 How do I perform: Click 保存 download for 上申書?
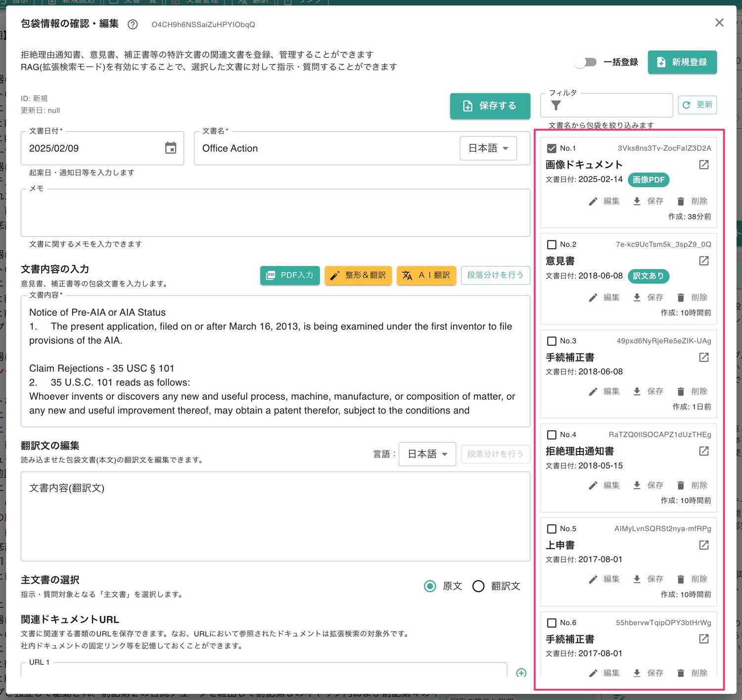pyautogui.click(x=648, y=579)
